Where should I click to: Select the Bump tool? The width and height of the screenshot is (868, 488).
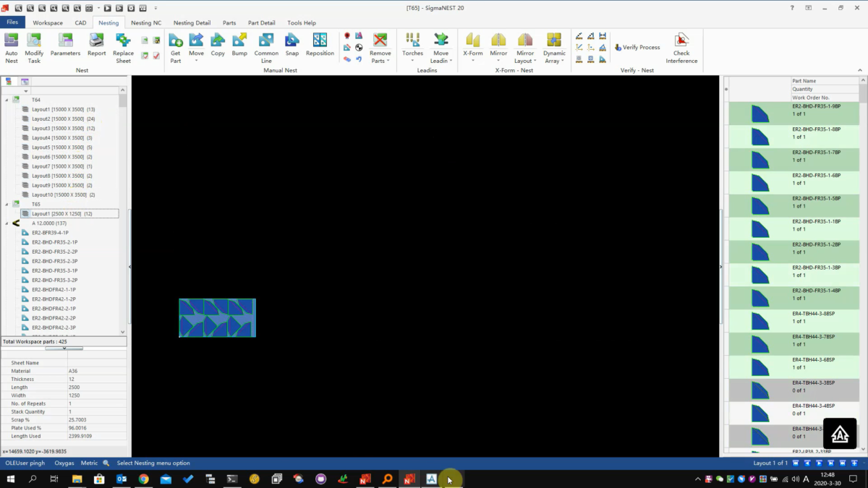239,45
